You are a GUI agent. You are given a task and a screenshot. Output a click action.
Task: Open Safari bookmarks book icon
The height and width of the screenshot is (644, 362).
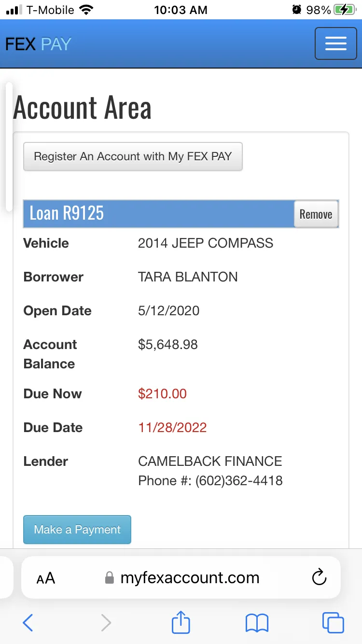coord(257,623)
